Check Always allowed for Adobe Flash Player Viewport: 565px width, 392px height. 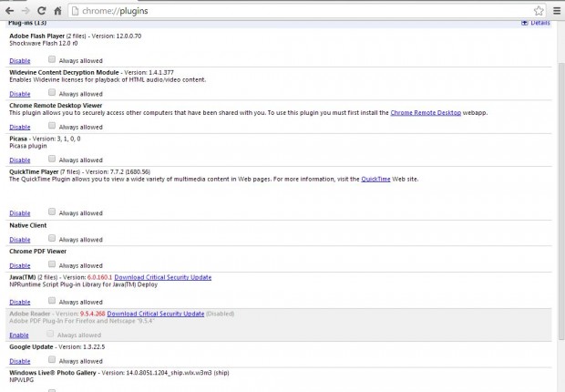click(x=52, y=59)
